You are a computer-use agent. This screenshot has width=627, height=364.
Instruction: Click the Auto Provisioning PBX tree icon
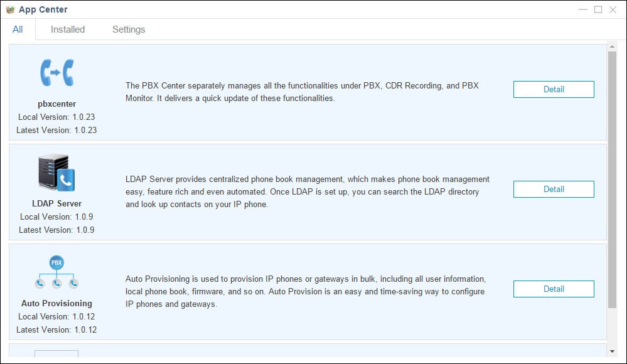pyautogui.click(x=56, y=272)
